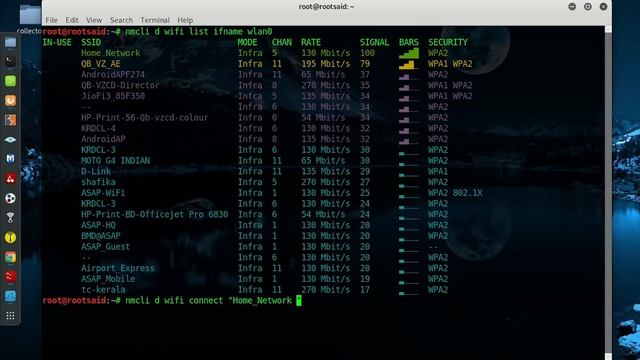Click the signal value 100
640x360 pixels.
coord(367,53)
